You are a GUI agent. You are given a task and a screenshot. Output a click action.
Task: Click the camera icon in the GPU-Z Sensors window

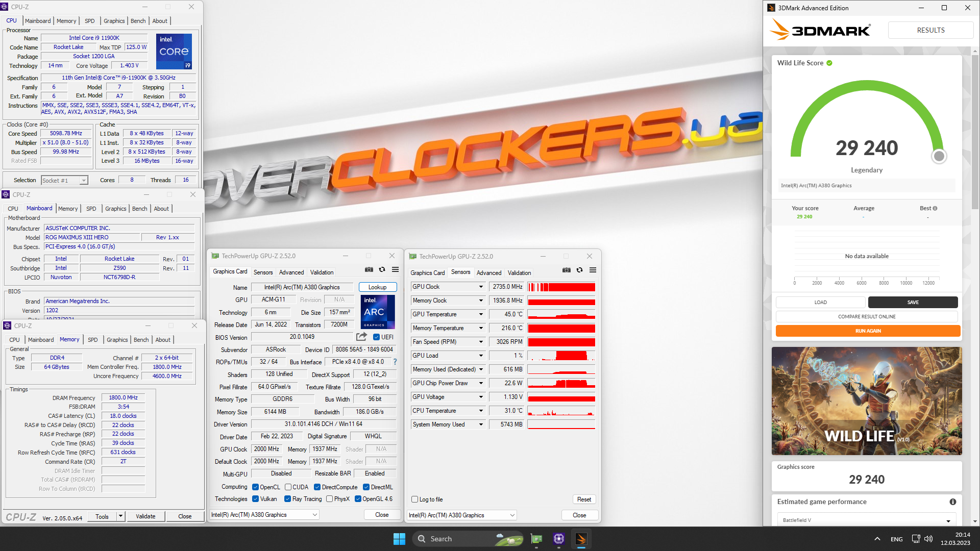click(567, 270)
